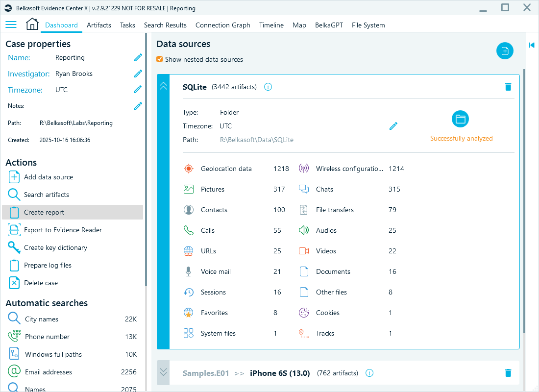Viewport: 539px width, 392px height.
Task: Collapse the Data sources pane using the arrow
Action: 532,45
